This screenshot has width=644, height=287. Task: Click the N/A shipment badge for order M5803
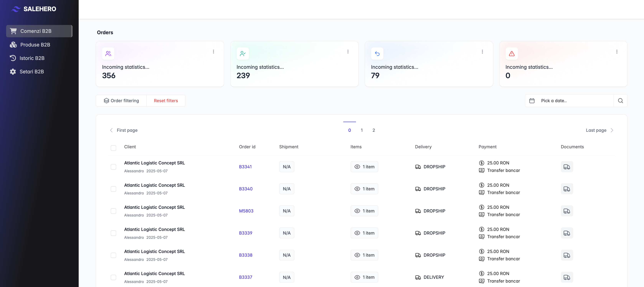coord(286,211)
